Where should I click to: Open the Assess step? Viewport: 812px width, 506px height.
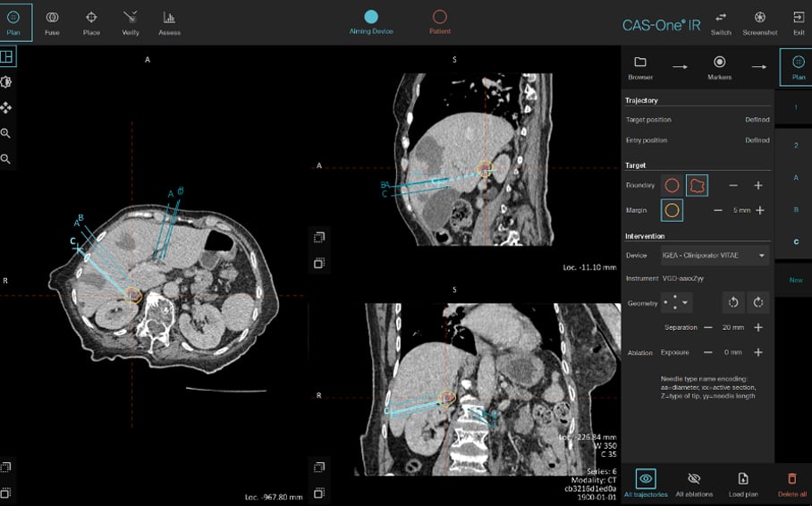coord(169,22)
